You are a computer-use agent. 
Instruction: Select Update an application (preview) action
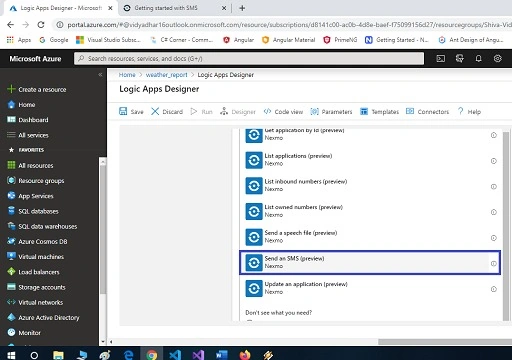tap(370, 288)
